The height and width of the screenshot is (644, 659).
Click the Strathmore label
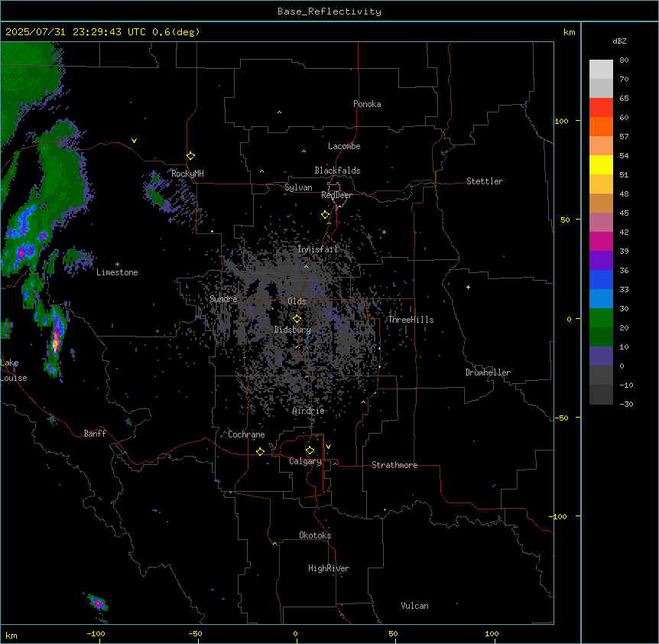tap(394, 465)
